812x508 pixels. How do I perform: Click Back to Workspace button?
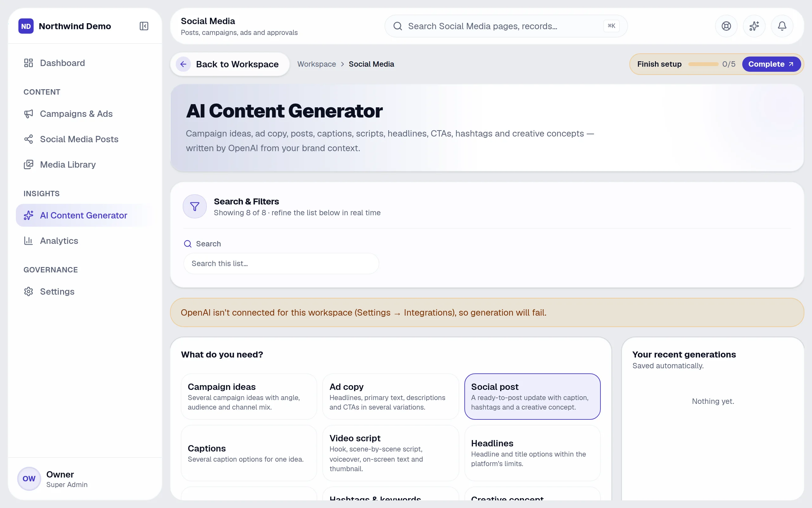(230, 64)
